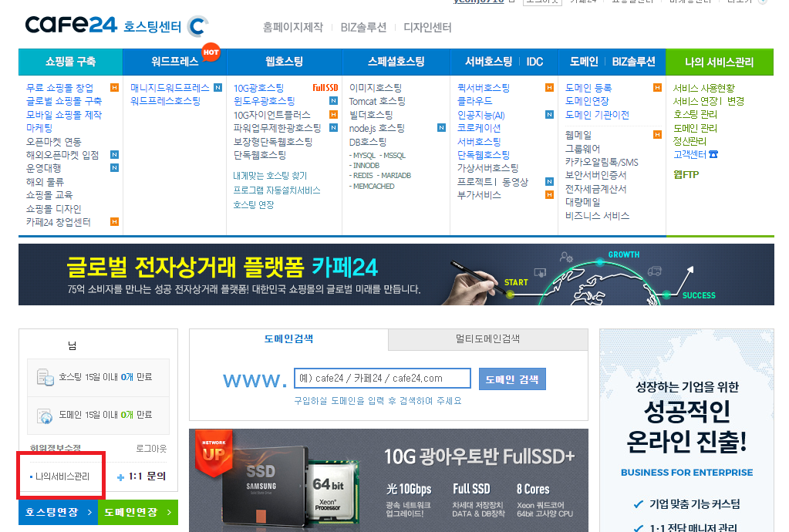
Task: Open the 나의 서비스관리 green menu tab
Action: click(x=720, y=62)
